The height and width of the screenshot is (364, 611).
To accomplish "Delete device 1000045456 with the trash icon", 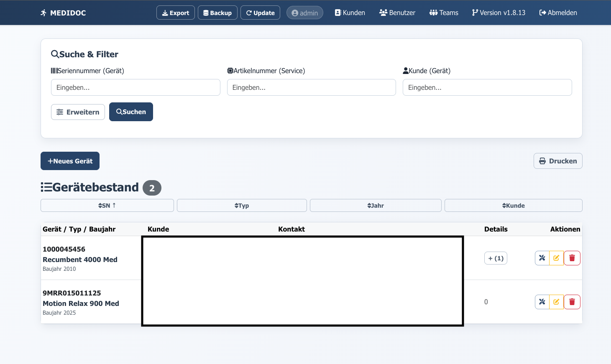I will point(572,258).
